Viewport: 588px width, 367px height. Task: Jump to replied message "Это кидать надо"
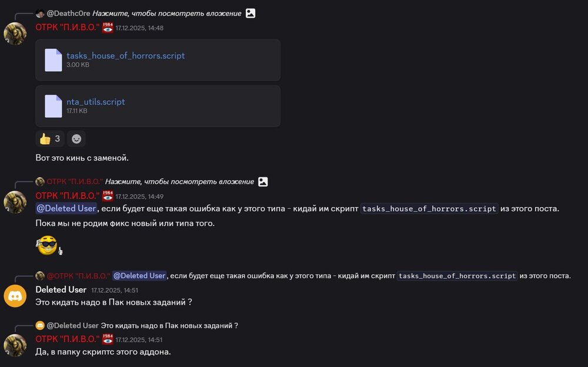coord(169,325)
